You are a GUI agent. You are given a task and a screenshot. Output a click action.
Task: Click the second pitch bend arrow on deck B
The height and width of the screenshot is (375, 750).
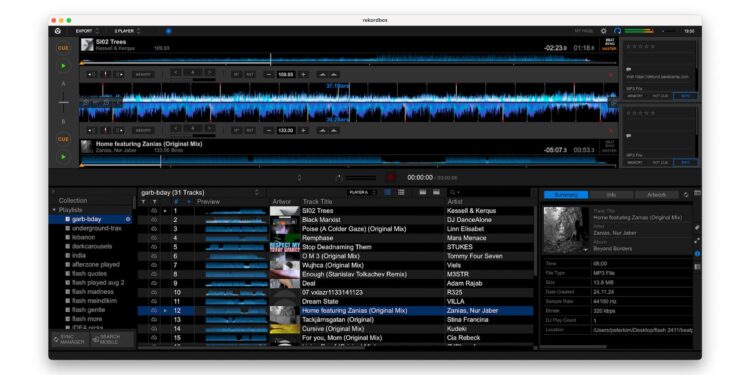click(334, 130)
